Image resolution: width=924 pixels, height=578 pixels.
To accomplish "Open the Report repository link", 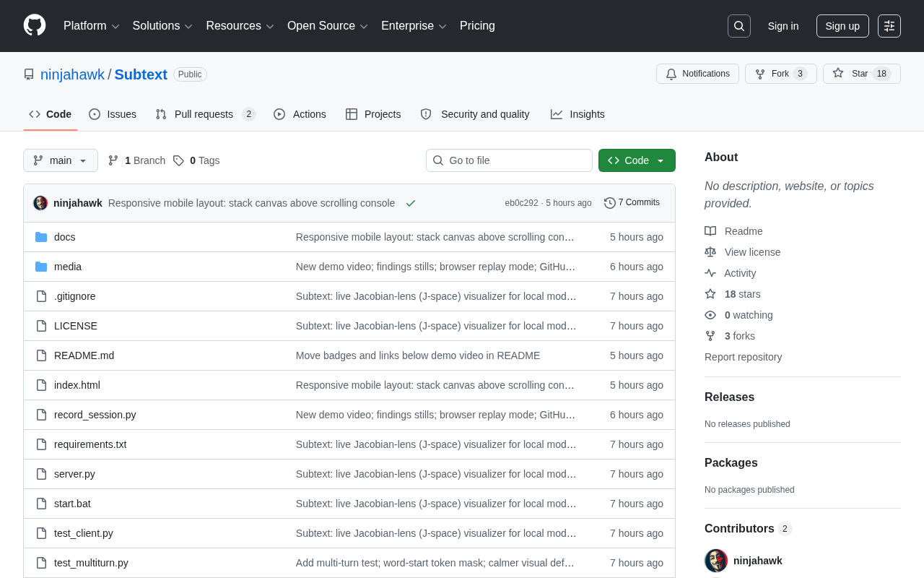I will [x=743, y=357].
